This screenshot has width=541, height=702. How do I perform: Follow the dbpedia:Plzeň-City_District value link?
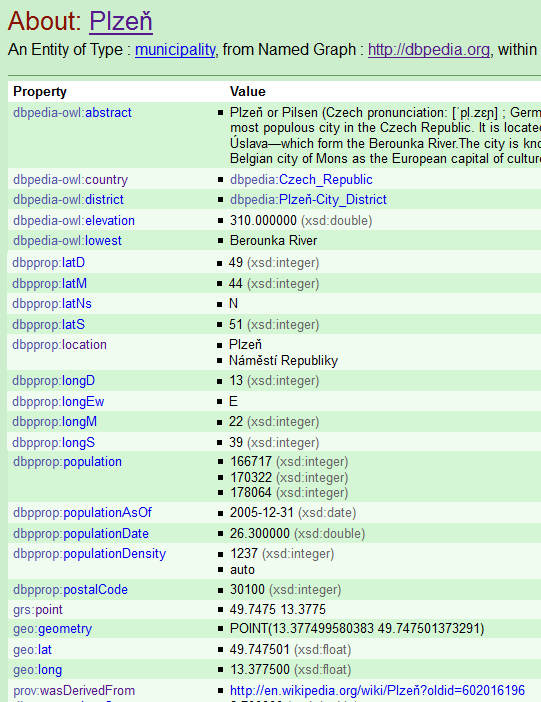coord(308,200)
